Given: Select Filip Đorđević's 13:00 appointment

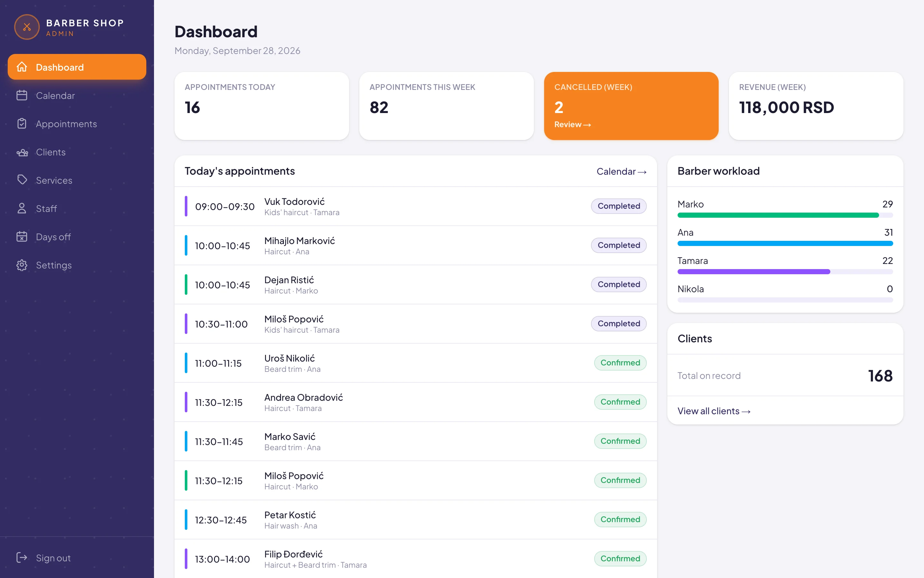Looking at the screenshot, I should click(x=415, y=559).
